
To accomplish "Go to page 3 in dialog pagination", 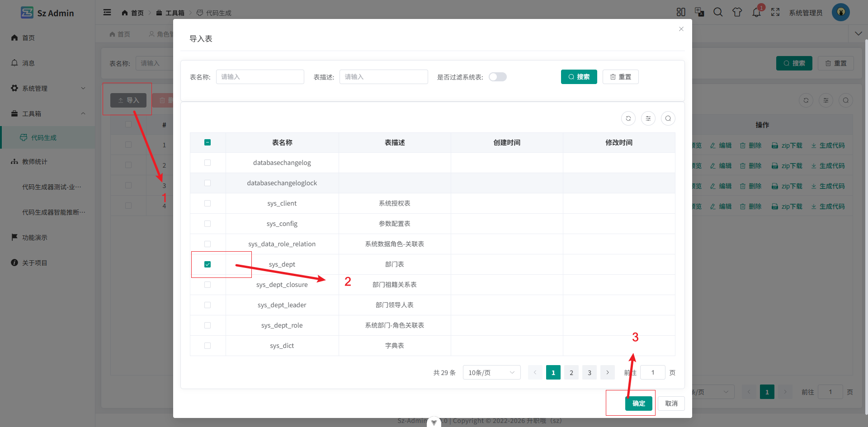I will (590, 372).
